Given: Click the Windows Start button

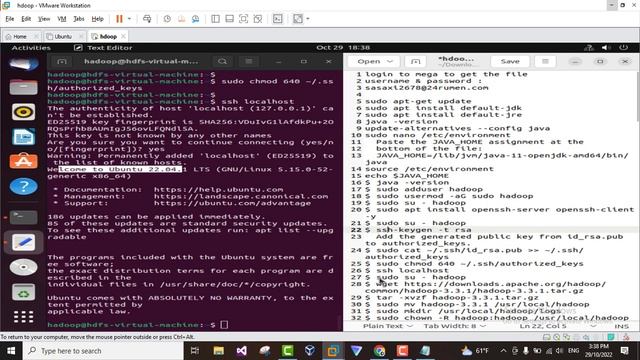Looking at the screenshot, I should (11, 351).
